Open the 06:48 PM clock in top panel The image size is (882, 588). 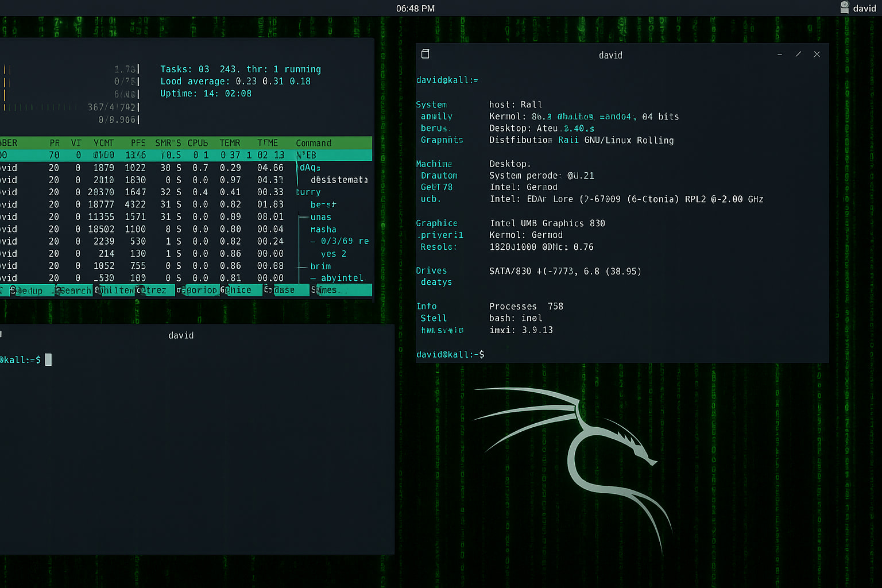tap(415, 9)
